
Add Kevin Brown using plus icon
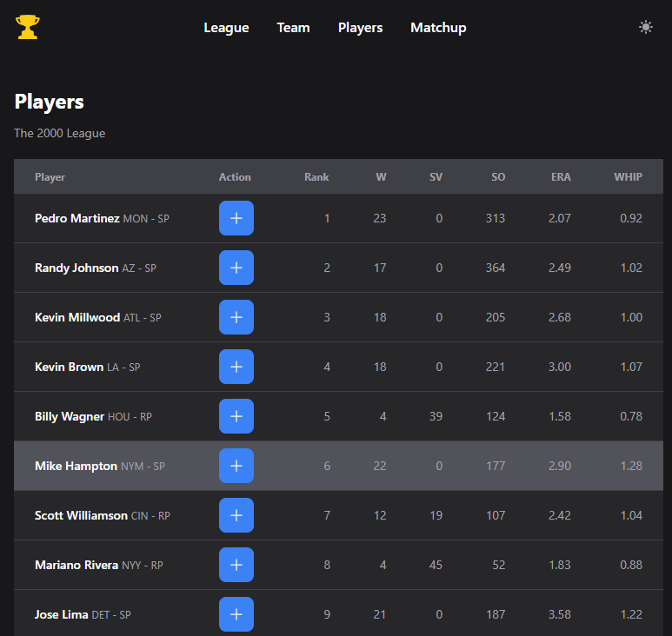pos(236,367)
